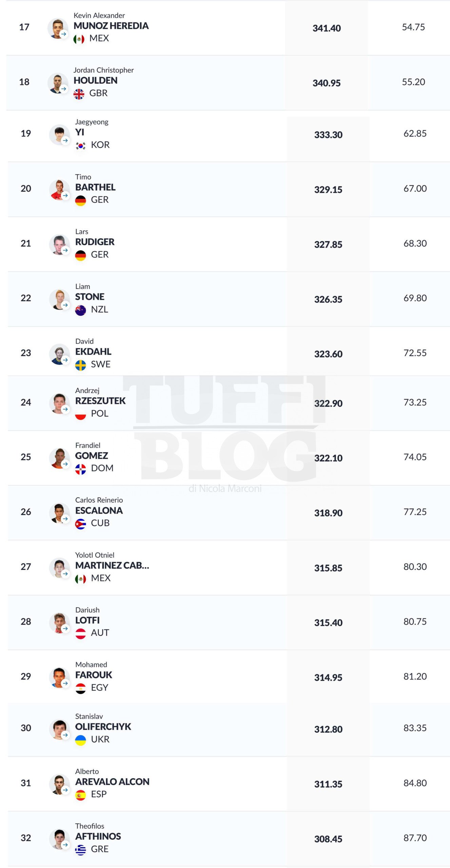Image resolution: width=450 pixels, height=868 pixels.
Task: Click the Great Britain flag next to GBR
Action: click(x=79, y=94)
